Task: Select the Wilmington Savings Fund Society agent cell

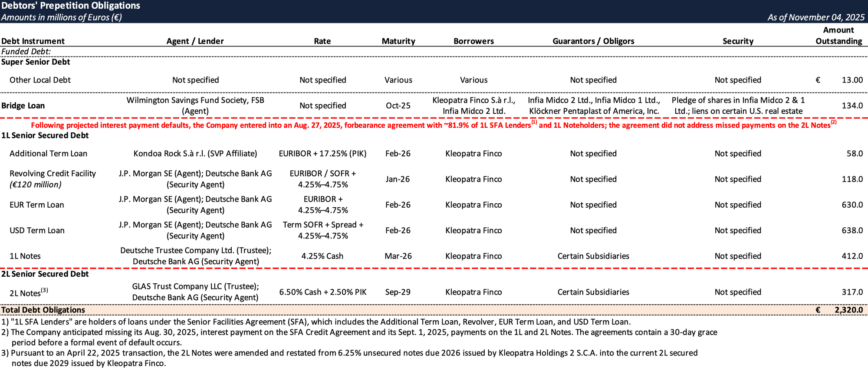Action: point(195,106)
